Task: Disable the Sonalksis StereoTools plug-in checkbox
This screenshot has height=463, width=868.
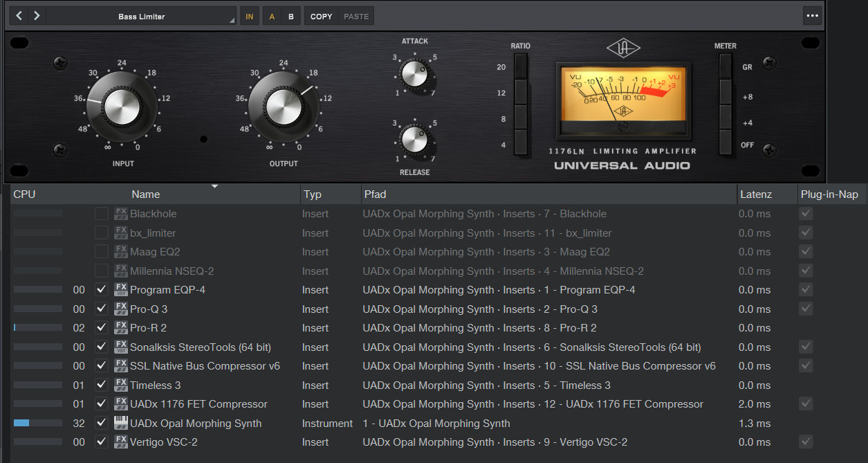Action: 102,347
